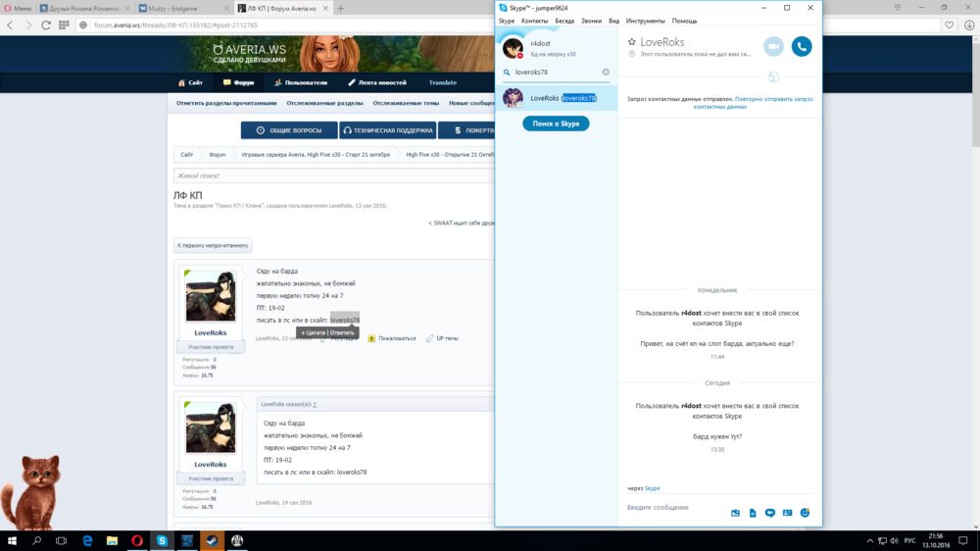
Task: Click the video call button
Action: (x=774, y=46)
